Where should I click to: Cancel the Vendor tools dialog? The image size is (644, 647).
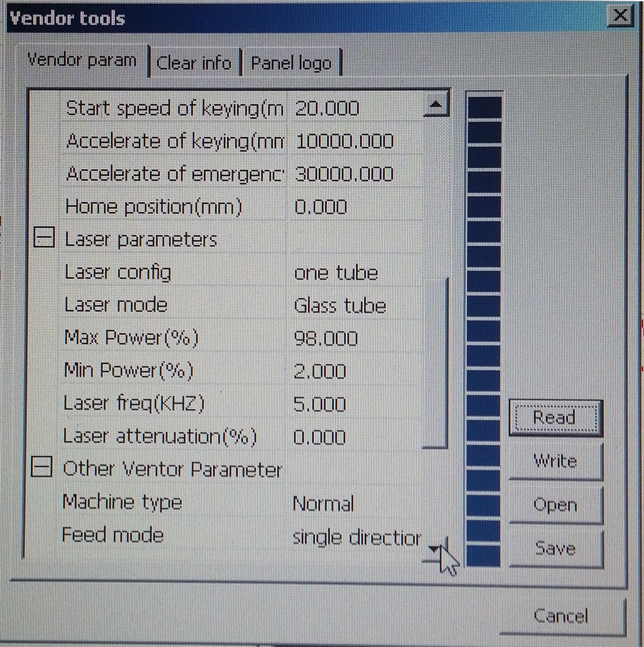(x=561, y=616)
